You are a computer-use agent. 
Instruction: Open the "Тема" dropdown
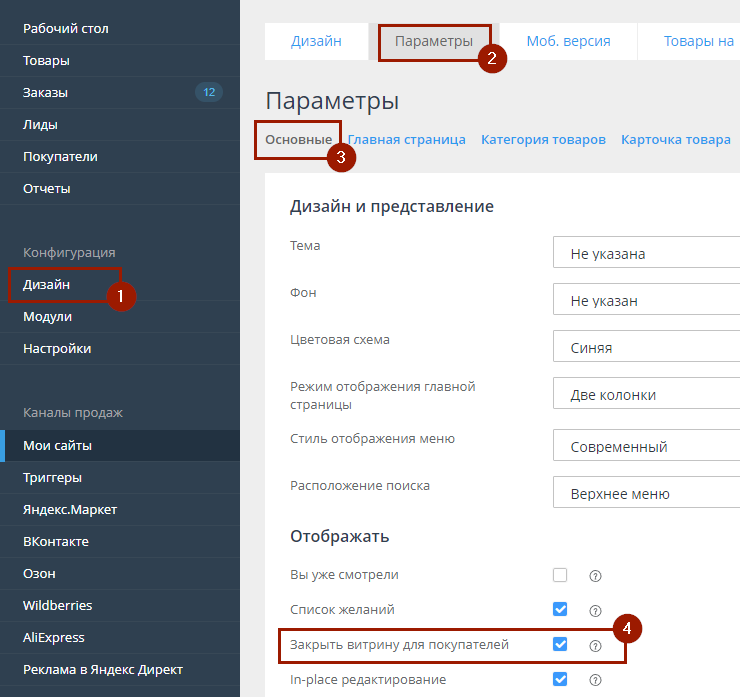(x=645, y=254)
